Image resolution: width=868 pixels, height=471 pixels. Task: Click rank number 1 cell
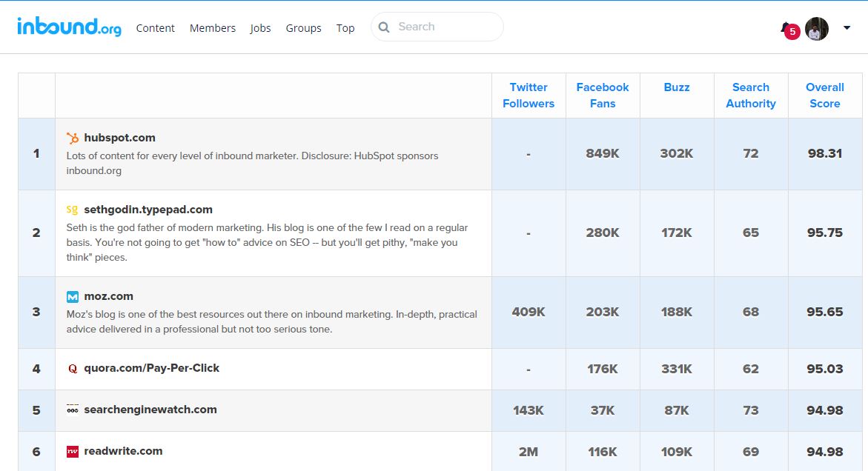[36, 154]
